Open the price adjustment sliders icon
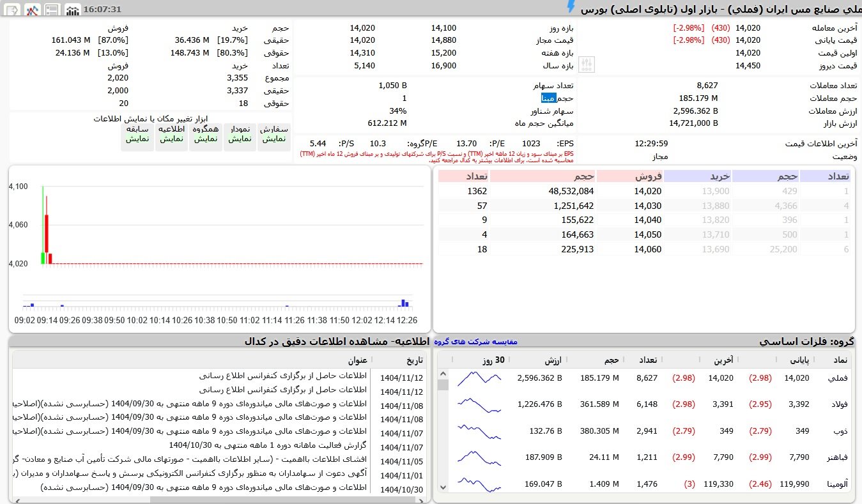This screenshot has width=862, height=504. (586, 65)
